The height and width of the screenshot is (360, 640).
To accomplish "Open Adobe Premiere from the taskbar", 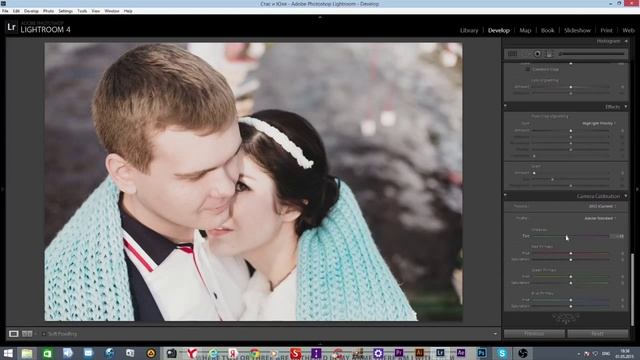I will pyautogui.click(x=399, y=353).
